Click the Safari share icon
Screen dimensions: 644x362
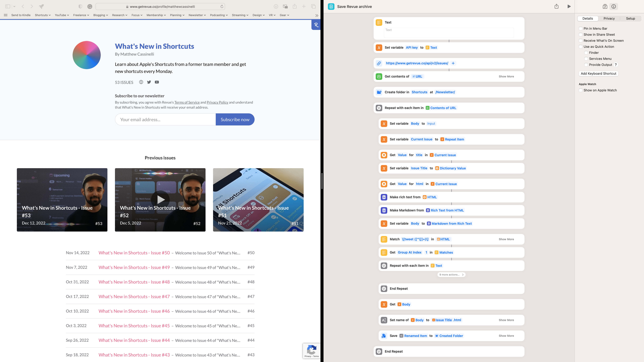[295, 7]
